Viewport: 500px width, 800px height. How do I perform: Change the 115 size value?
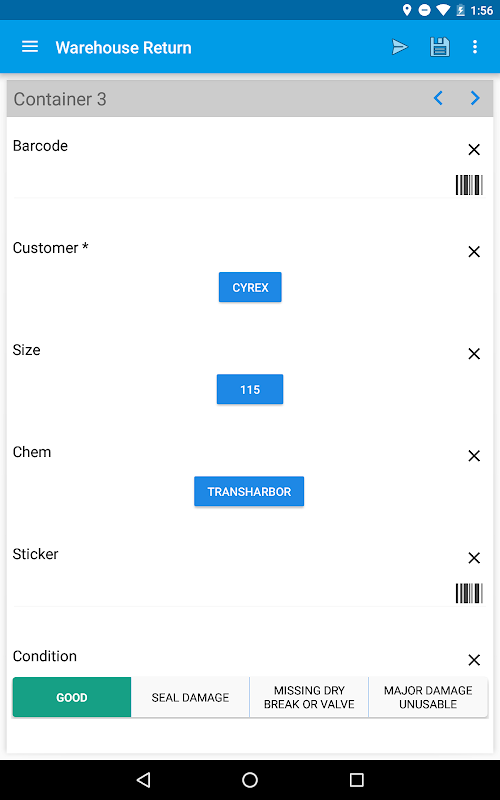coord(250,389)
